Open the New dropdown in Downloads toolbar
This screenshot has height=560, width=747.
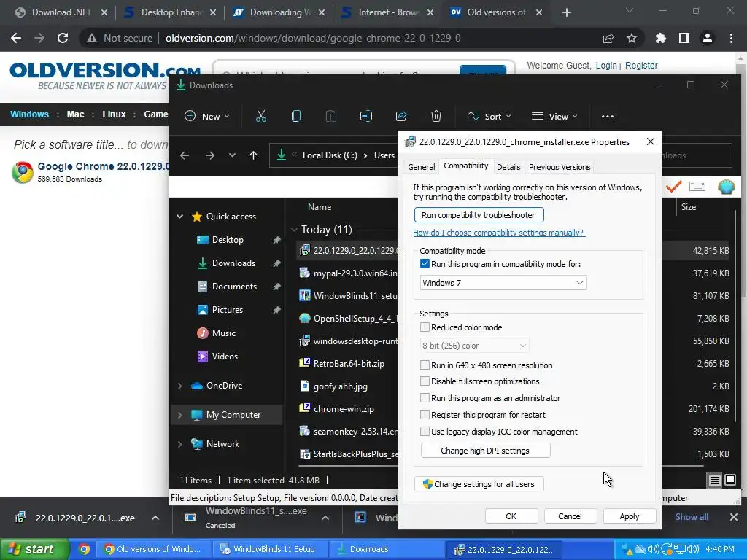coord(206,116)
